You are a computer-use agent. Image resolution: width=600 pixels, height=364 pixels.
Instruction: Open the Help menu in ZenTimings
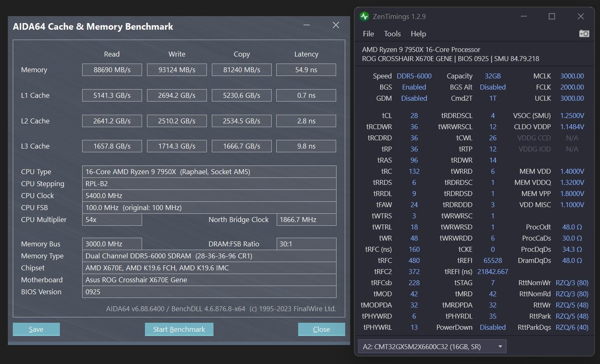coord(418,34)
